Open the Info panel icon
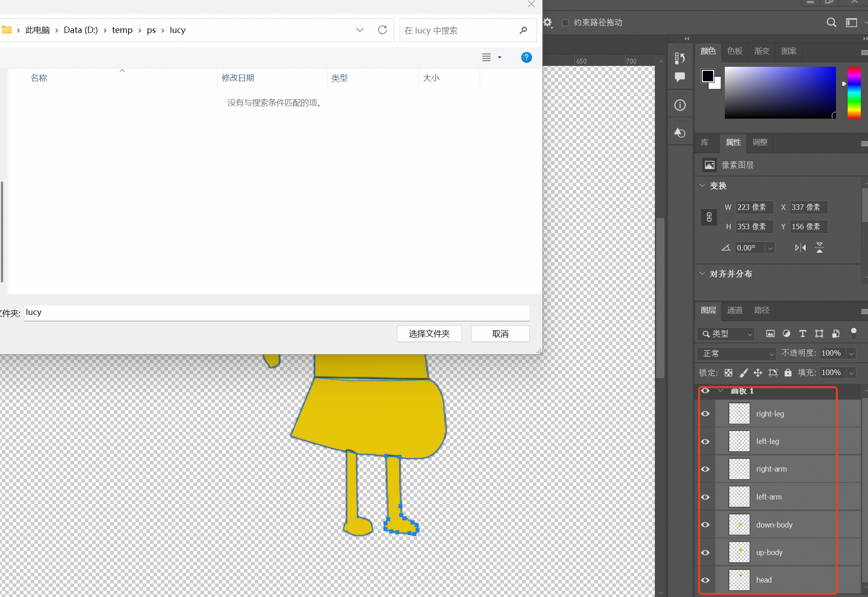 point(680,105)
